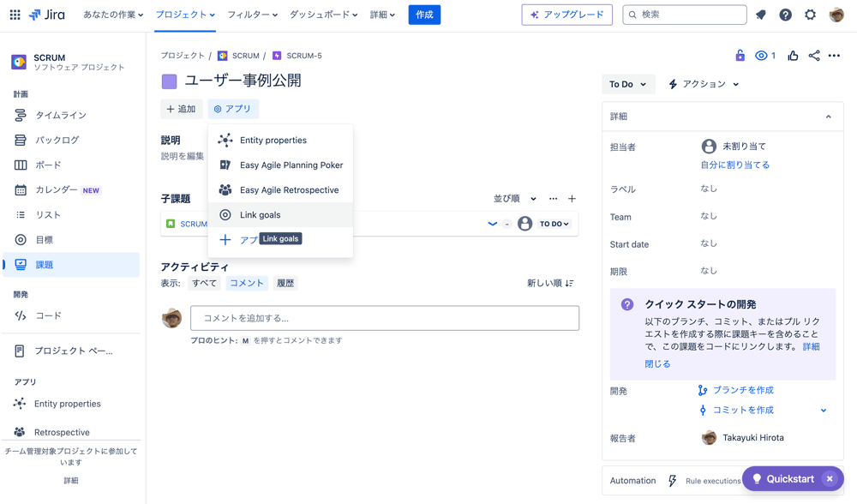This screenshot has height=504, width=857.
Task: Click Assign to me (自分に割り当てる) link
Action: click(735, 165)
